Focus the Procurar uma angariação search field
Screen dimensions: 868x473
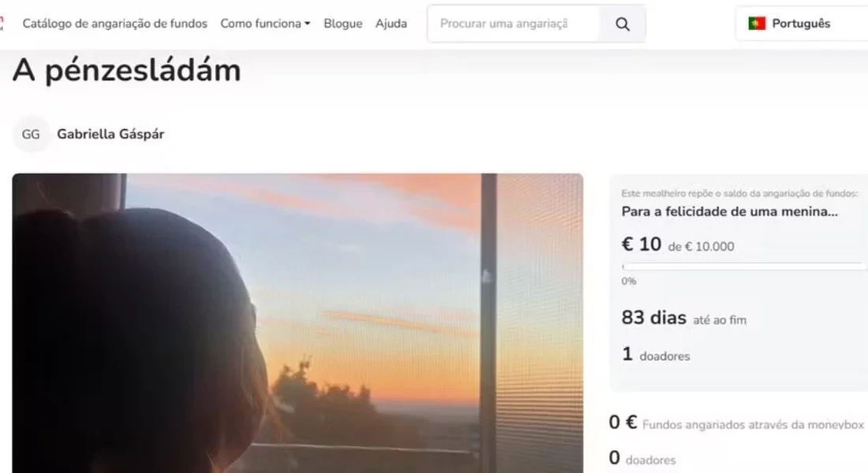click(x=514, y=24)
